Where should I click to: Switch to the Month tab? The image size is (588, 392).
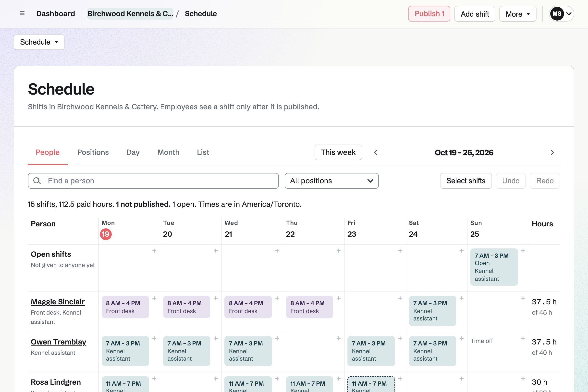coord(168,152)
